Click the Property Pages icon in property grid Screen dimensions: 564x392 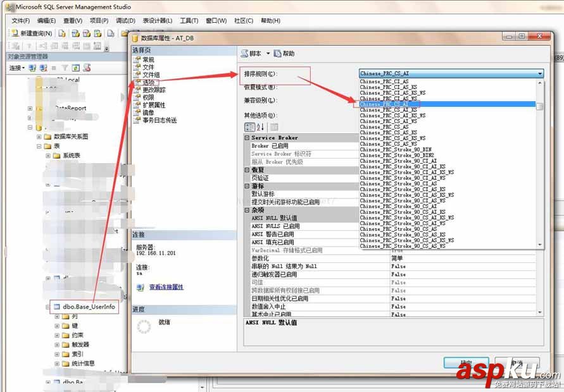[274, 127]
